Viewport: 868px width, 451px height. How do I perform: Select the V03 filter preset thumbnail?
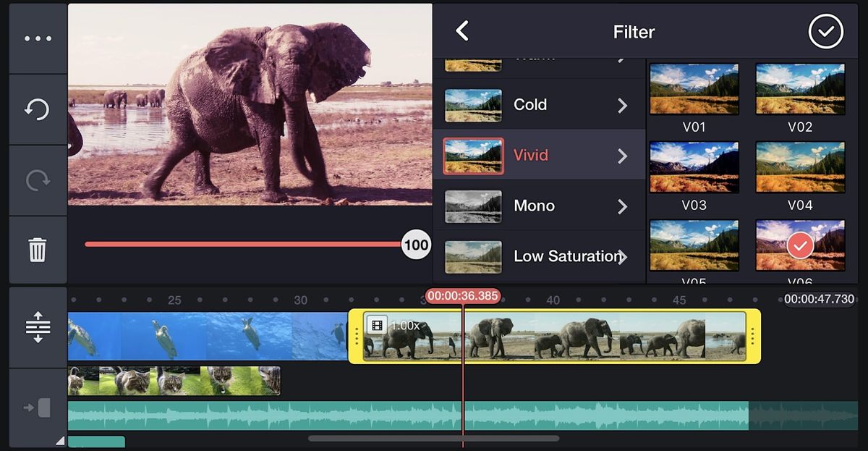tap(694, 167)
